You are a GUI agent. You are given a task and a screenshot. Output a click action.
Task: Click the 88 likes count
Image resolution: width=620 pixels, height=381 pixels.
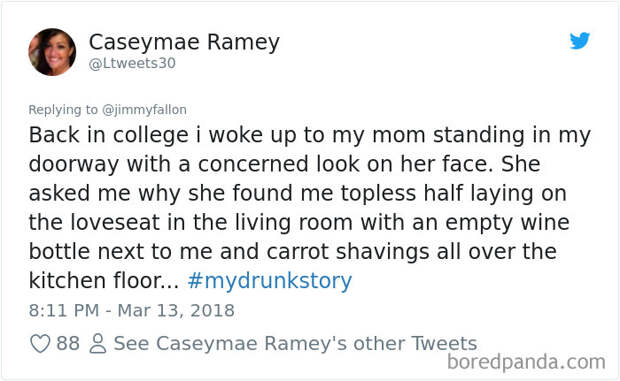68,343
